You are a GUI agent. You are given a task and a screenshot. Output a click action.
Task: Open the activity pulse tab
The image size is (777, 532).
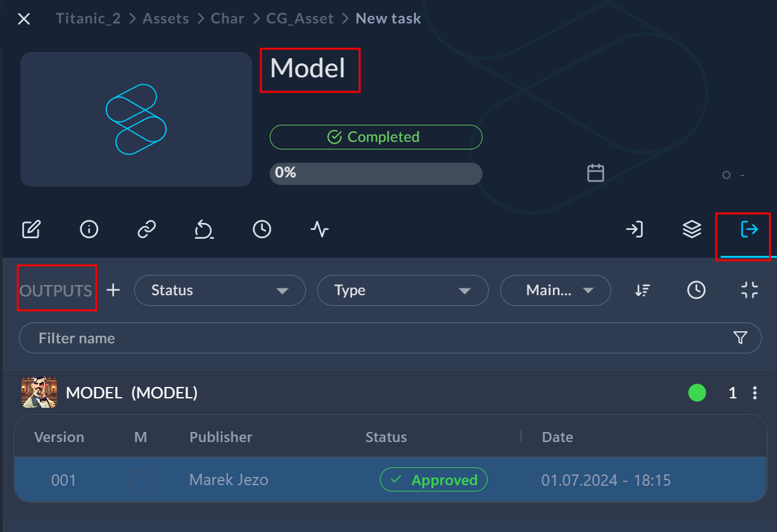[320, 229]
